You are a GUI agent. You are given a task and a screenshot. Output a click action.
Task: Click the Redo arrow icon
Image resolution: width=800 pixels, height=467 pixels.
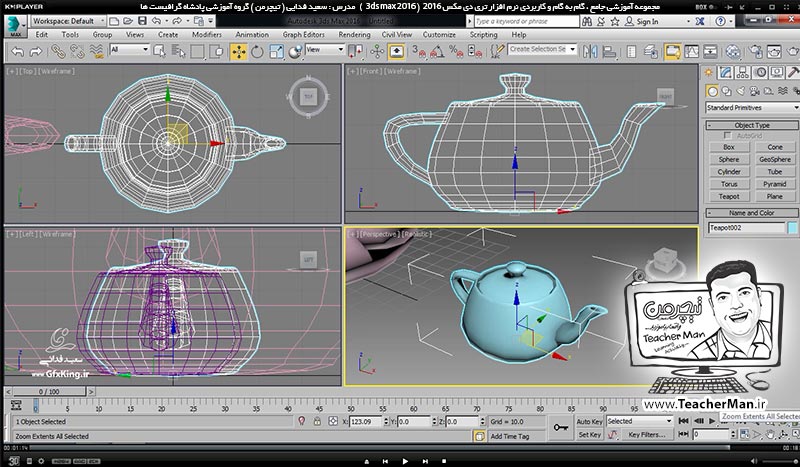(36, 52)
